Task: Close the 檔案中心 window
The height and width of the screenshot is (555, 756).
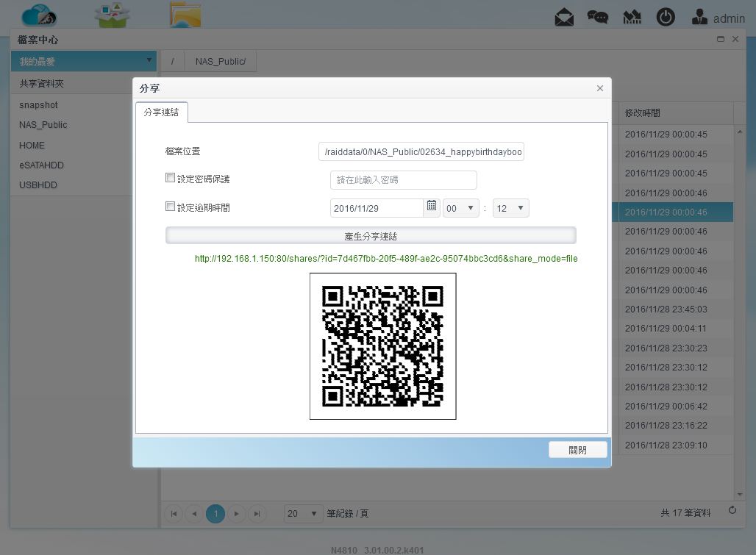Action: pyautogui.click(x=735, y=39)
